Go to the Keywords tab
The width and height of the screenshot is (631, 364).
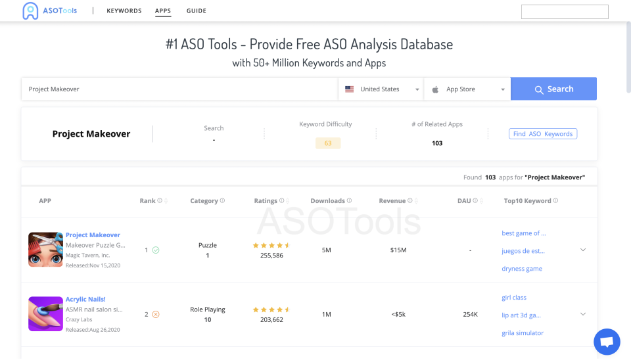124,11
